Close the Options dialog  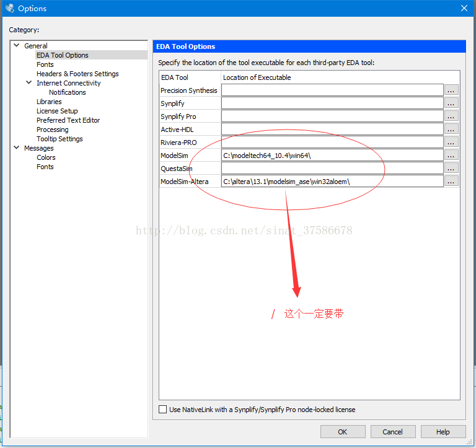[464, 8]
